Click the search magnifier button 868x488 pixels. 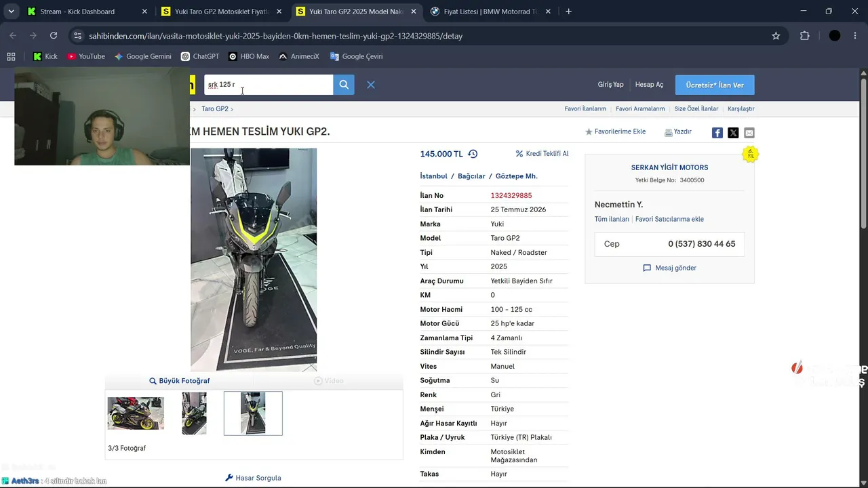[344, 85]
